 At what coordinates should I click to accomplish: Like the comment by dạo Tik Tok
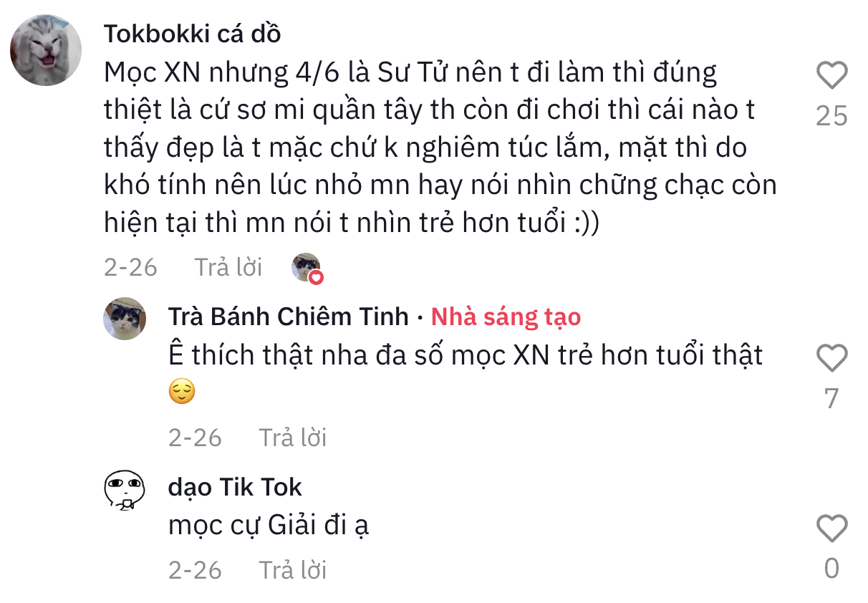[x=831, y=529]
